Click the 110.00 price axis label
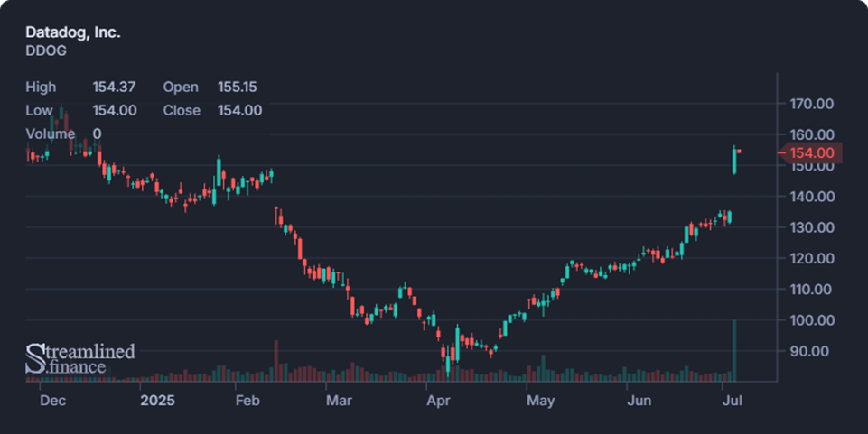Image resolution: width=868 pixels, height=434 pixels. click(x=811, y=290)
